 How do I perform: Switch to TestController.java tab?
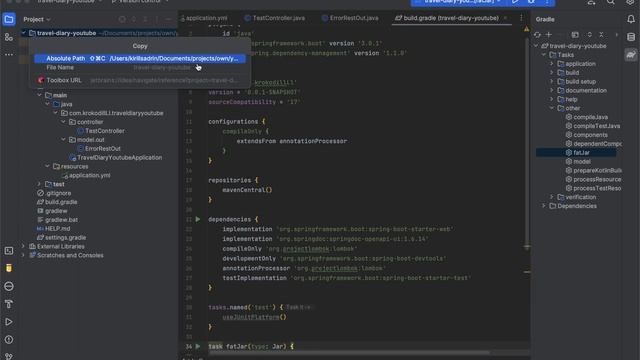[275, 18]
